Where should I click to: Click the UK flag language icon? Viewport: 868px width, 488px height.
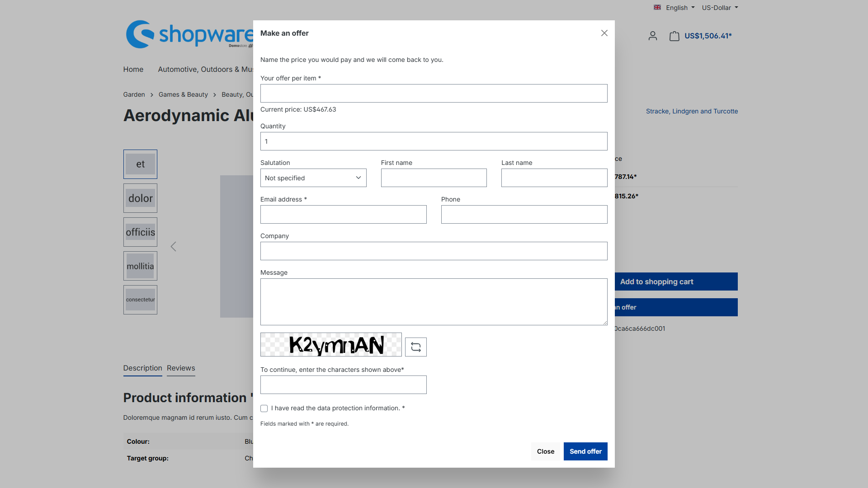(657, 8)
